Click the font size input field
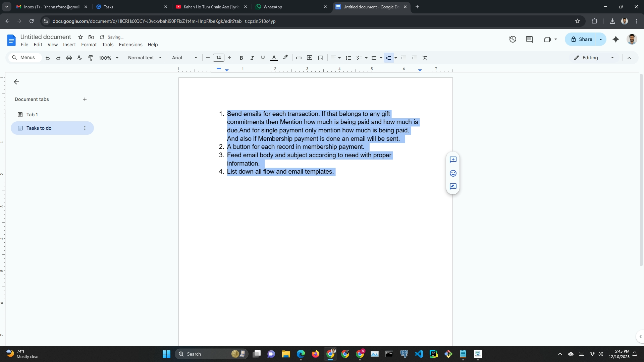 pyautogui.click(x=218, y=58)
